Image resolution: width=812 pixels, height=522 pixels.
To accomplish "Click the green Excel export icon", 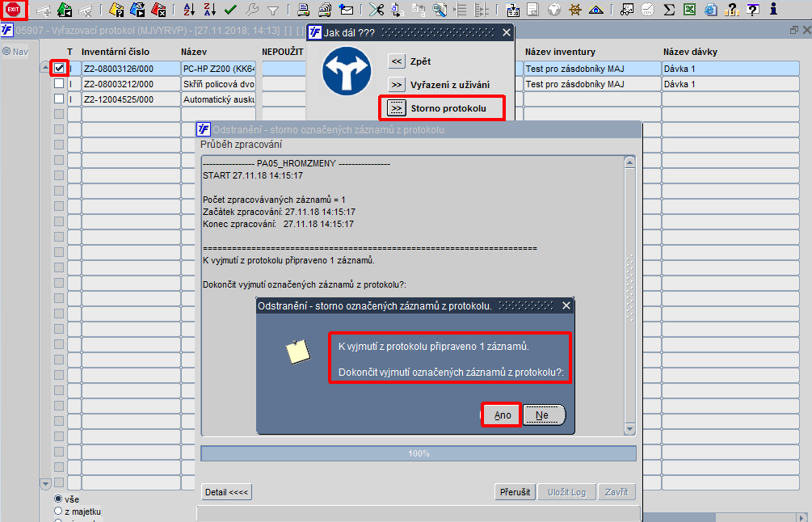I will [x=689, y=10].
